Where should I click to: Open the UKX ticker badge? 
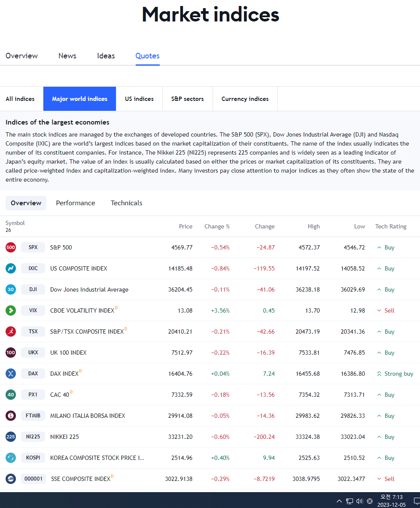coord(33,353)
